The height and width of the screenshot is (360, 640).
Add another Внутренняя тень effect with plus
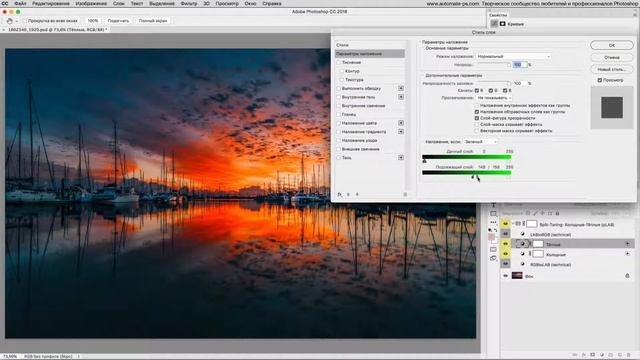tap(401, 97)
